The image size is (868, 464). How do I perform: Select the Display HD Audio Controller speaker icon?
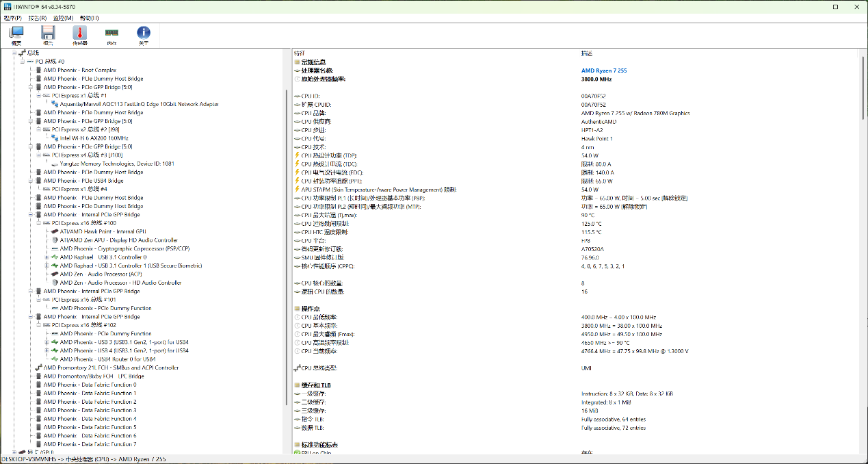pos(55,240)
